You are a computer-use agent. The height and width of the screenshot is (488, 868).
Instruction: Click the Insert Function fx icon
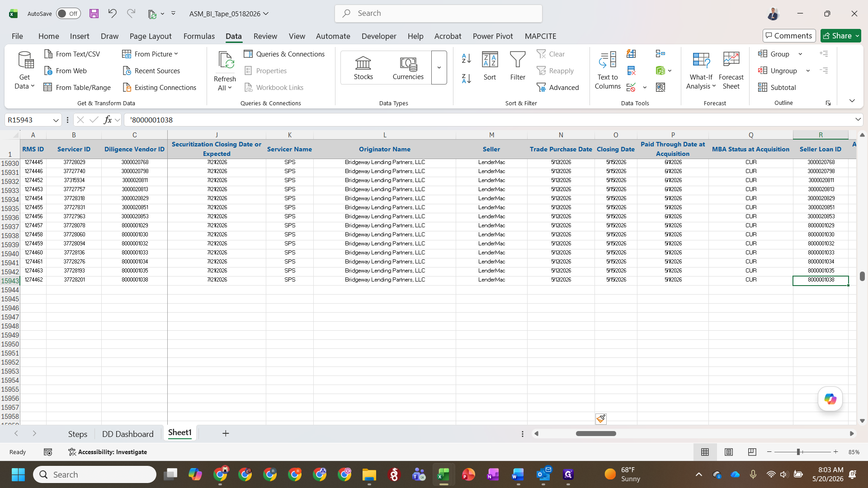[x=108, y=120]
